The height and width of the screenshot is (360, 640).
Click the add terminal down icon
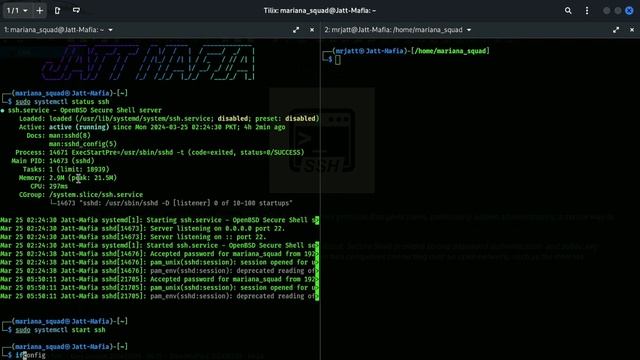point(76,10)
